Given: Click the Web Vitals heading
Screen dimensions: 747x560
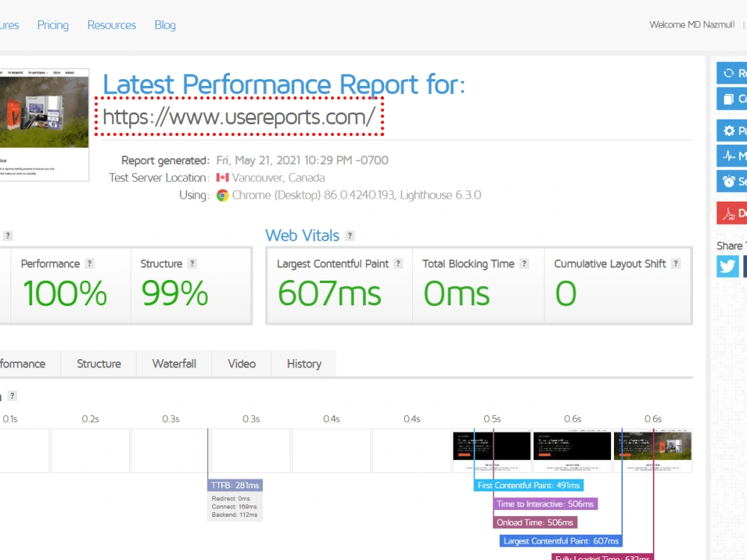Looking at the screenshot, I should click(302, 236).
